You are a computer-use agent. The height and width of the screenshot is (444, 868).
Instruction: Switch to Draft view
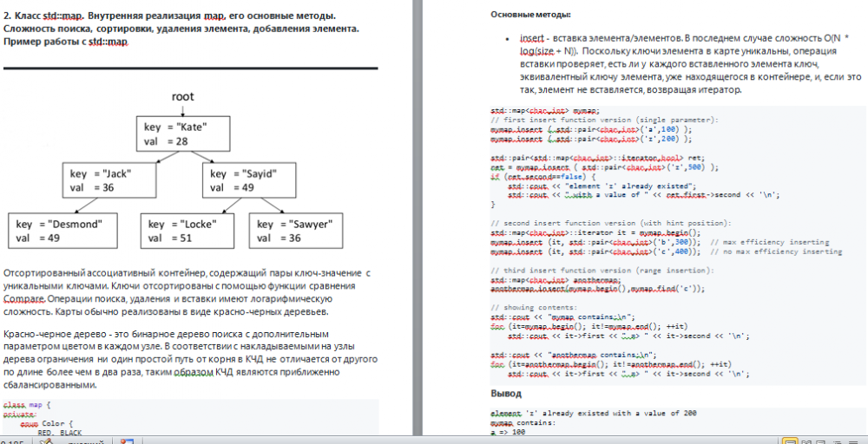[853, 441]
